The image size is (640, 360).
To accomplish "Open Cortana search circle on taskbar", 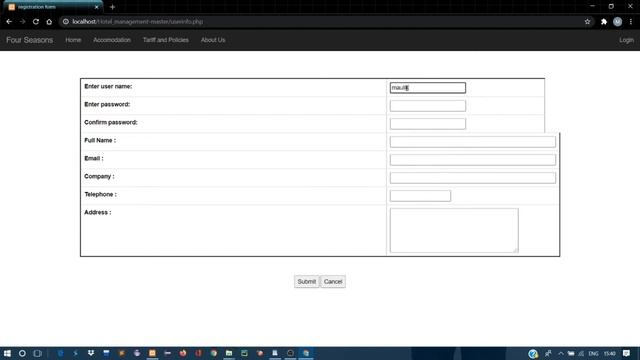I will click(x=22, y=353).
